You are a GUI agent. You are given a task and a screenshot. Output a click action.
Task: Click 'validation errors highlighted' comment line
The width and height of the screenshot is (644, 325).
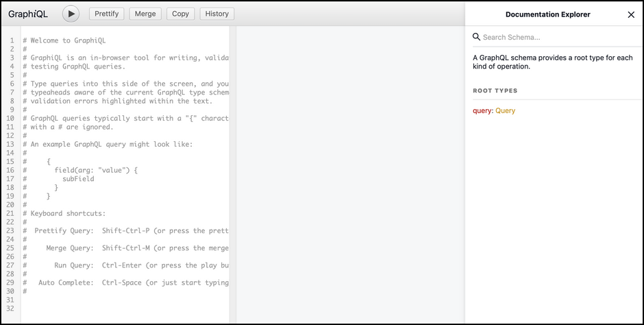click(117, 101)
